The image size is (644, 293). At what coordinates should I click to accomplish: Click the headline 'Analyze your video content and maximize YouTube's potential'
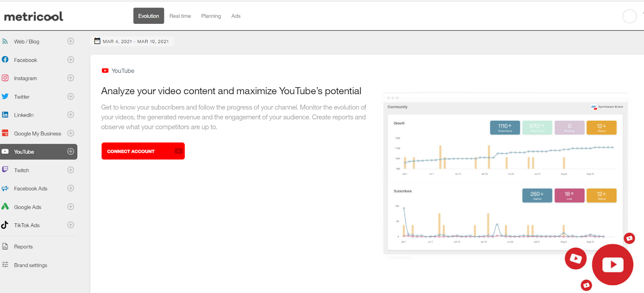coord(231,91)
